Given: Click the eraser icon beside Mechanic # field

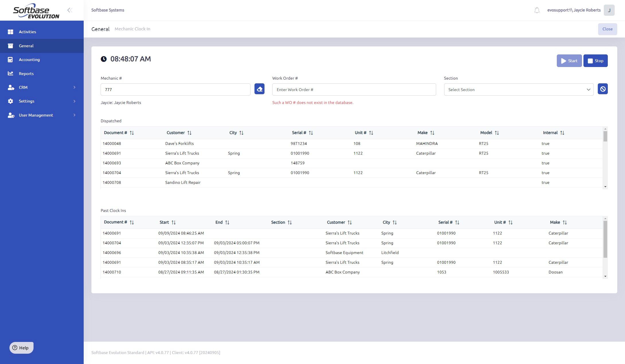Looking at the screenshot, I should pyautogui.click(x=259, y=89).
